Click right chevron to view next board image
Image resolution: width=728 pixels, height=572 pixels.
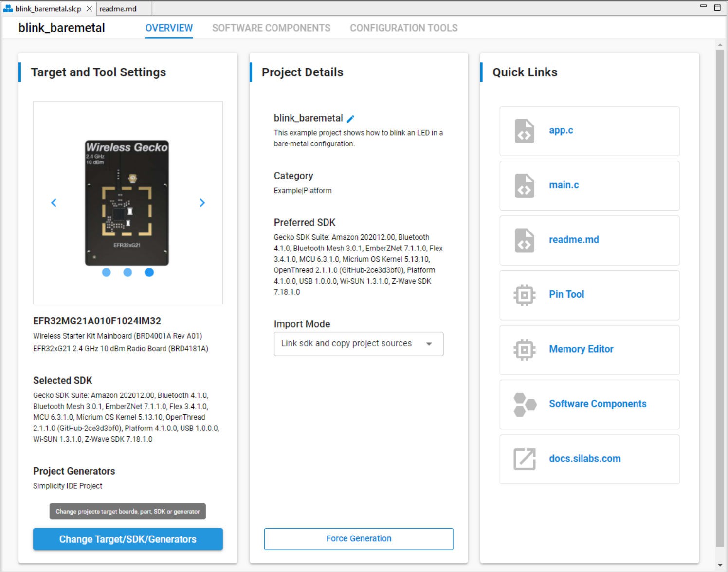pyautogui.click(x=202, y=203)
